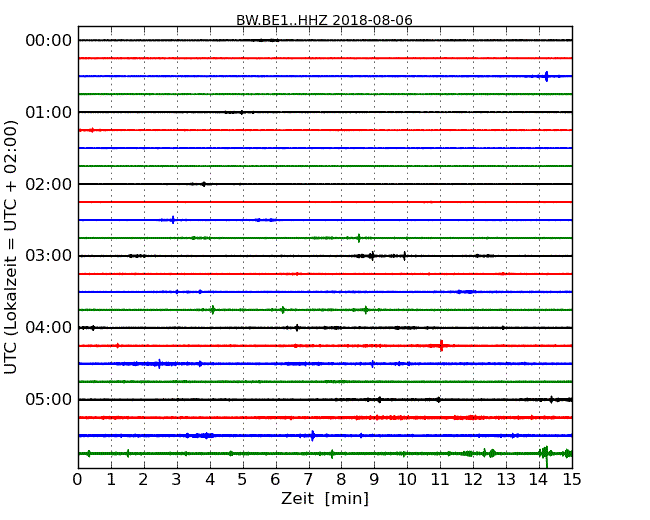
Task: Click x-axis tick label 8
Action: pos(341,480)
